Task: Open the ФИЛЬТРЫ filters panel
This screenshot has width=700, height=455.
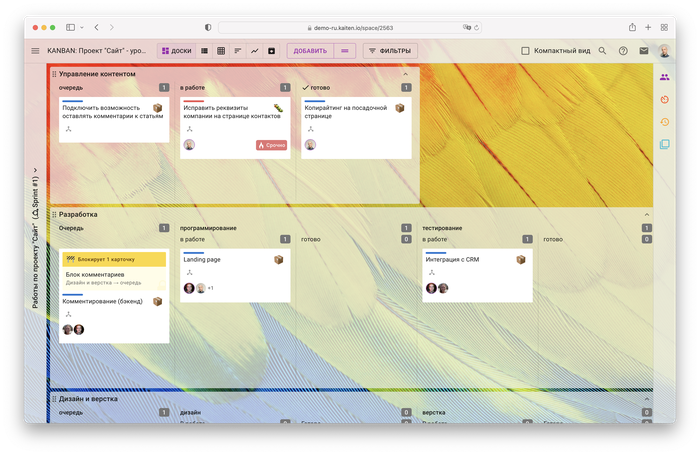Action: [389, 50]
